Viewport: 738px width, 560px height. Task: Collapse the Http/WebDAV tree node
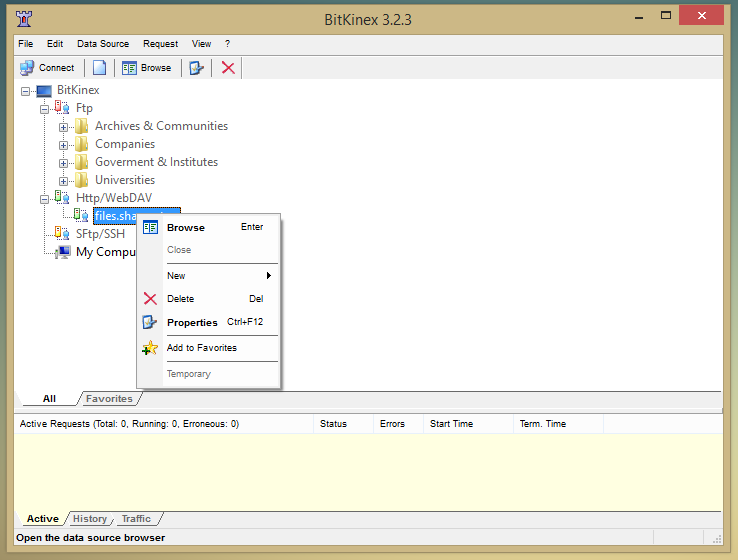click(45, 198)
